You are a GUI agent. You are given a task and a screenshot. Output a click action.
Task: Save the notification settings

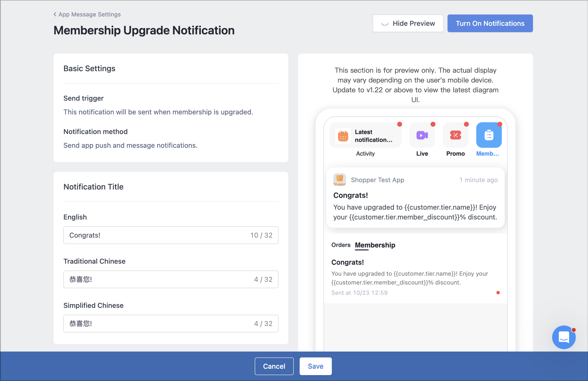pos(316,366)
